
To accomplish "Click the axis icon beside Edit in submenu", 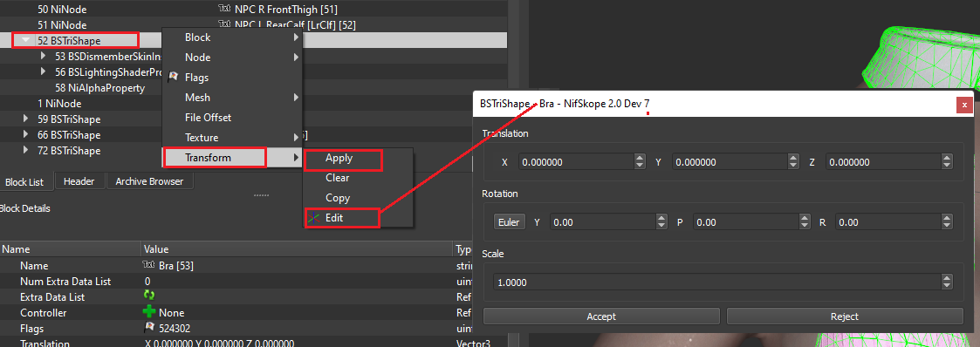I will coord(314,219).
